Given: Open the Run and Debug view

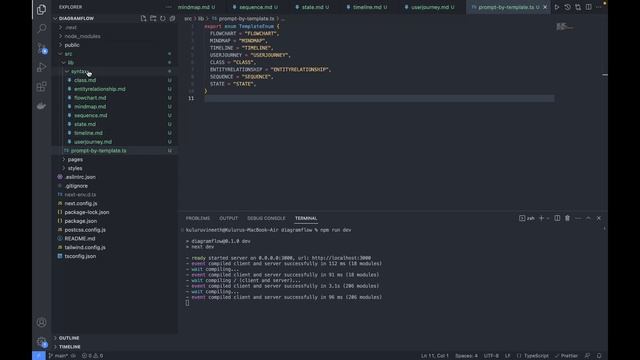Looking at the screenshot, I should coord(41,67).
